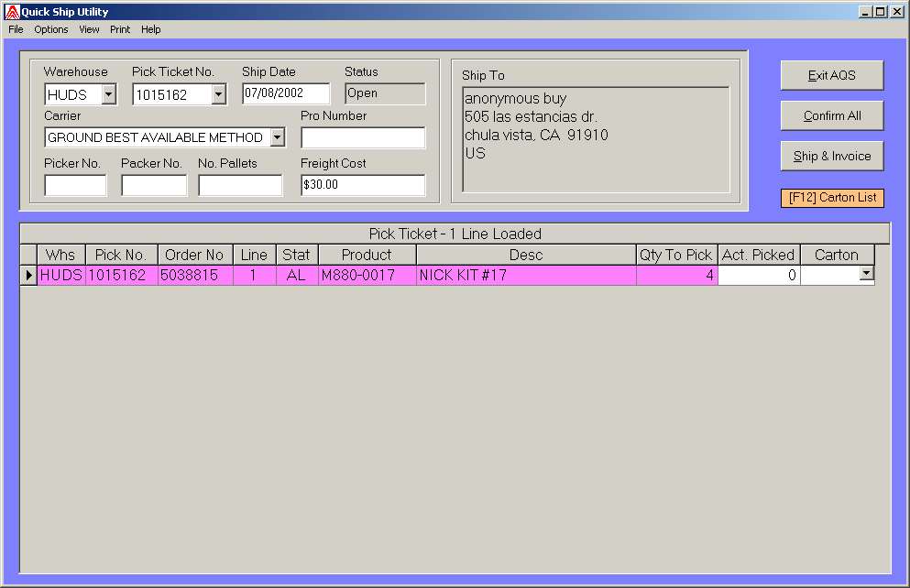Screen dimensions: 910x588
Task: Click the Pick No. column header
Action: pos(121,256)
